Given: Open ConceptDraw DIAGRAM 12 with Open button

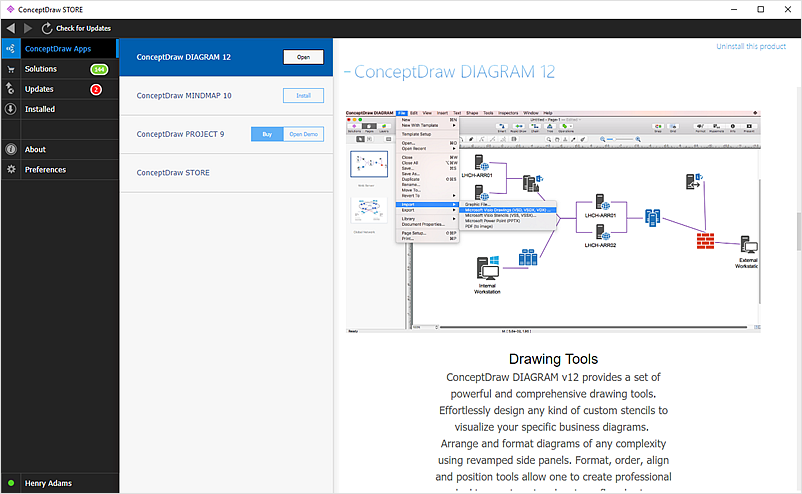Looking at the screenshot, I should (303, 57).
